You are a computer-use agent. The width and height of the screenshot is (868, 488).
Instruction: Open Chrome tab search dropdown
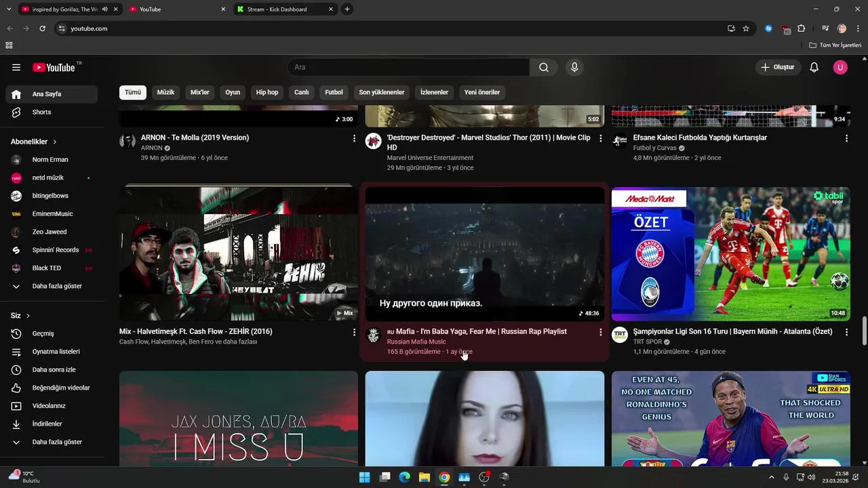point(9,9)
